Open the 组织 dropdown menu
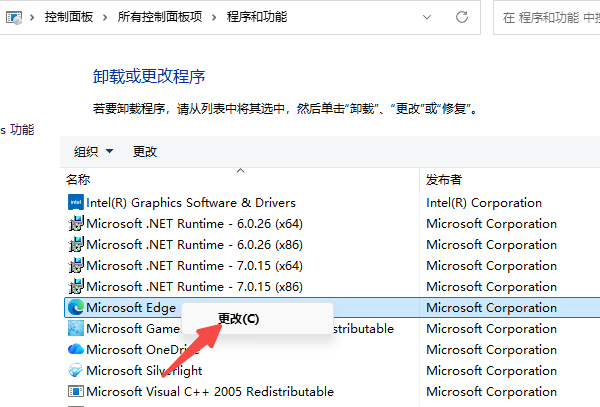This screenshot has height=407, width=600. point(93,152)
